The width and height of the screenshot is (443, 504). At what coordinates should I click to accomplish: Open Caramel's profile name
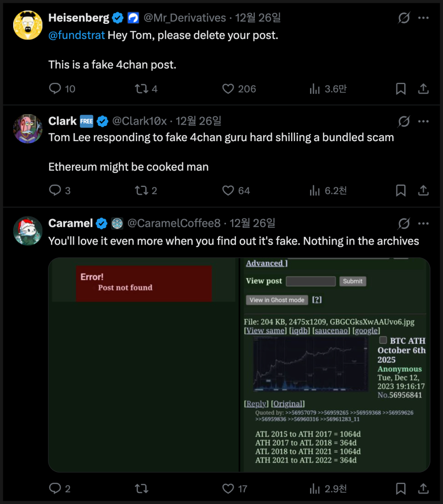[71, 223]
